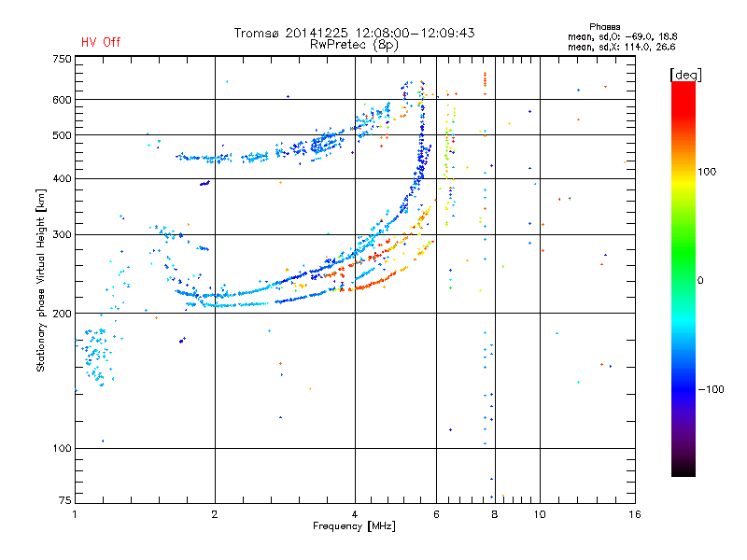Click the y-axis tick '100'

62,448
